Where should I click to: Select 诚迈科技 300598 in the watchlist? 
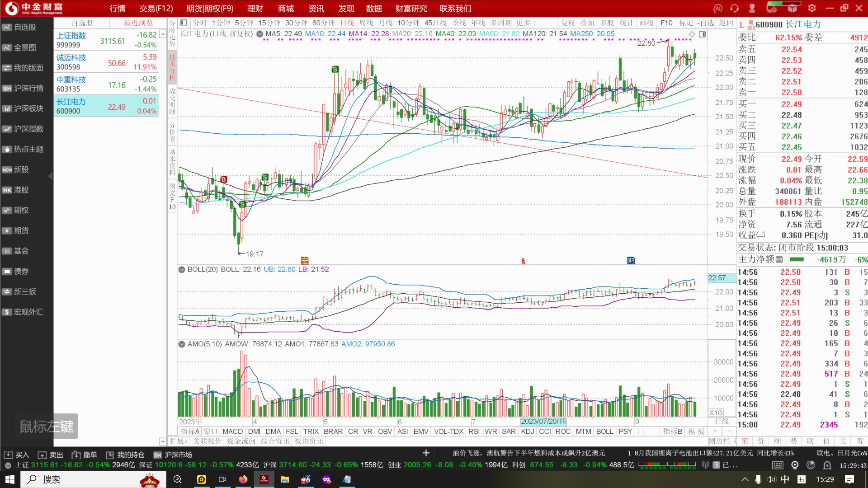coord(106,62)
